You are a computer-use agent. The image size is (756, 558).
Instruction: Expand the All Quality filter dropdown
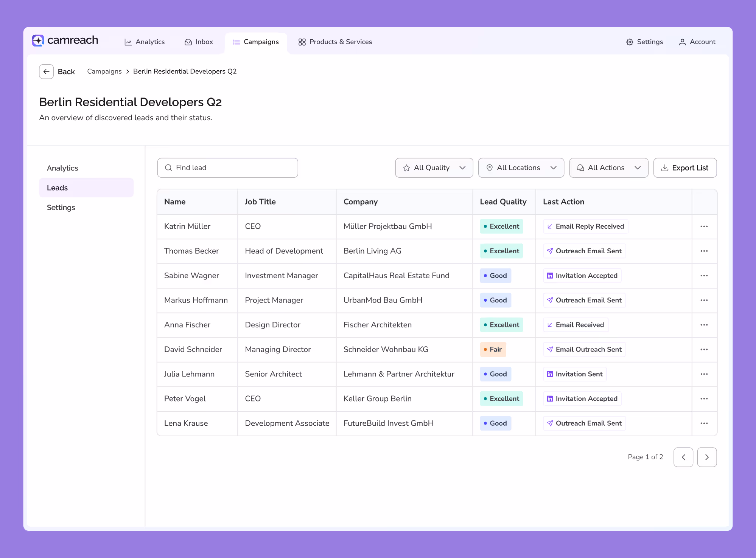[434, 168]
